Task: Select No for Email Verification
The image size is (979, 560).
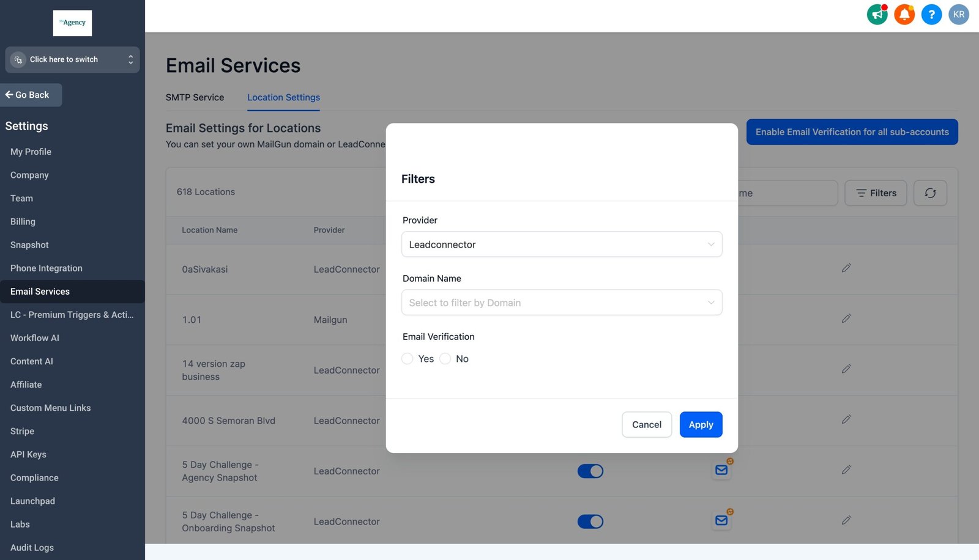Action: click(x=445, y=359)
